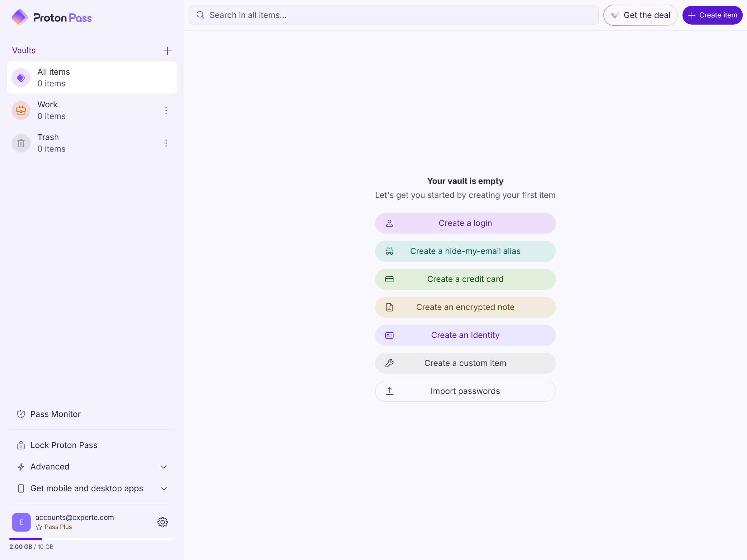Click the E account avatar
The width and height of the screenshot is (747, 560).
[21, 522]
